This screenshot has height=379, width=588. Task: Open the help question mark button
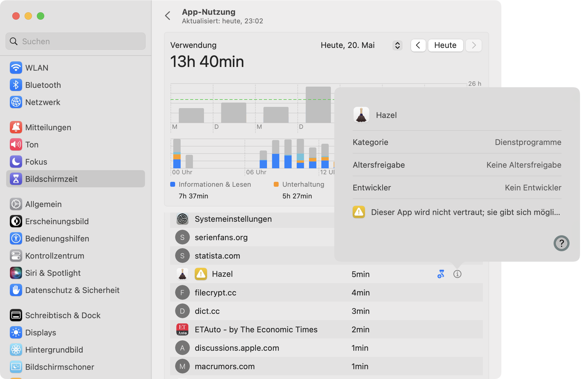pos(561,243)
